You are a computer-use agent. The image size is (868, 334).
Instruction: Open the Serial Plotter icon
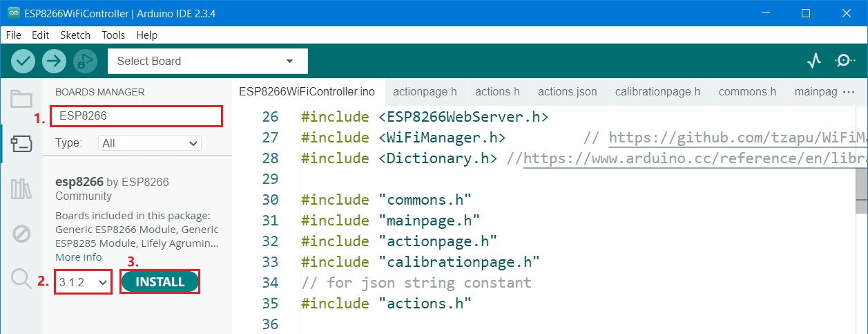click(815, 61)
